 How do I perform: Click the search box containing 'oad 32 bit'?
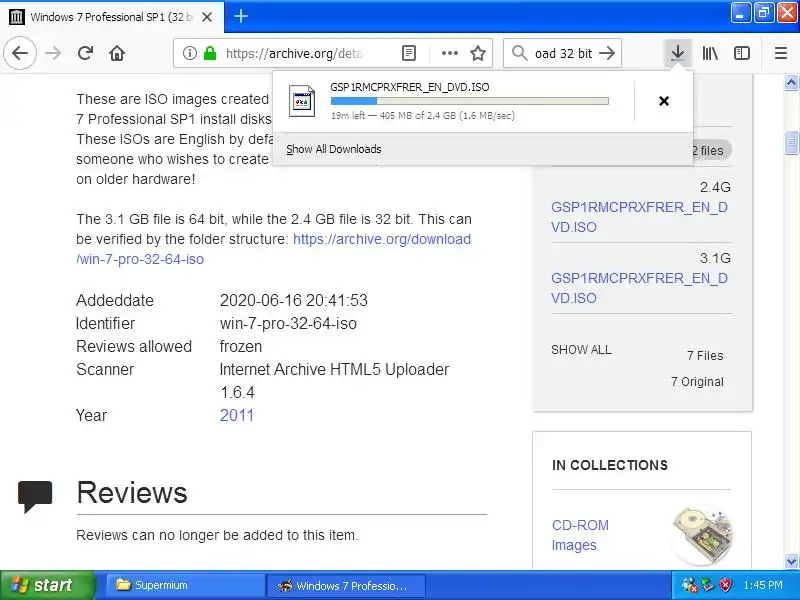[x=563, y=53]
